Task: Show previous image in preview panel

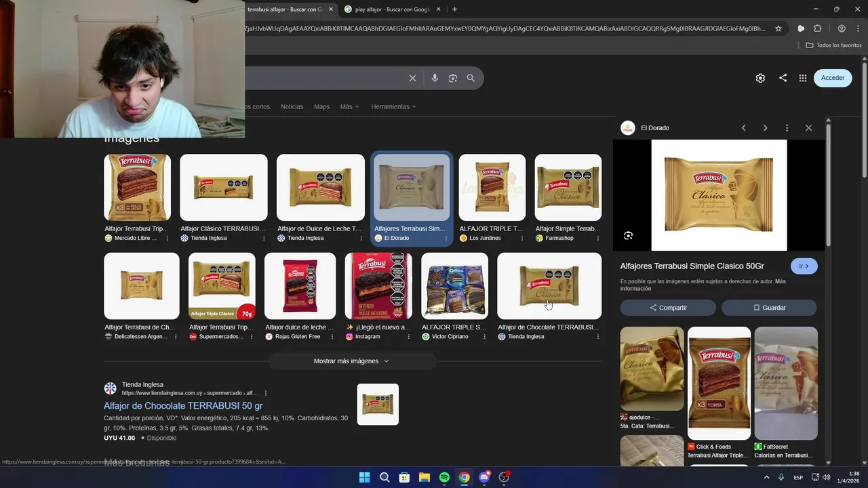Action: coord(743,128)
